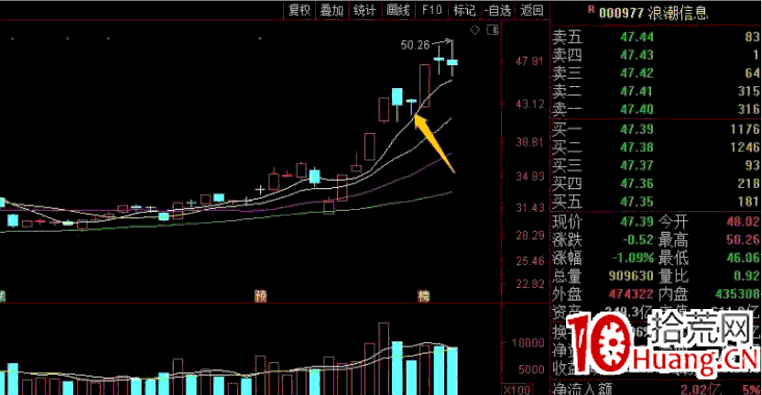Screen dimensions: 762x395
Task: Click the 外盘 value 474322
Action: (x=631, y=294)
